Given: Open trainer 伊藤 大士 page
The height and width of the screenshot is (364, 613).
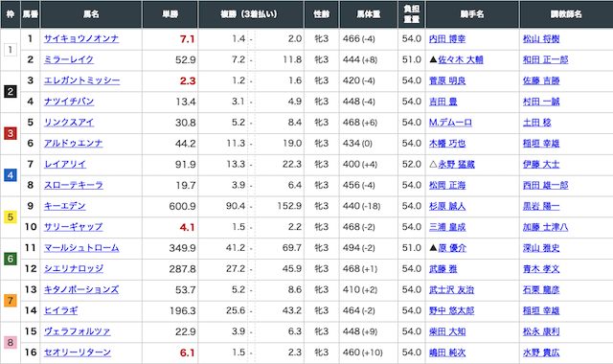Looking at the screenshot, I should pos(541,164).
